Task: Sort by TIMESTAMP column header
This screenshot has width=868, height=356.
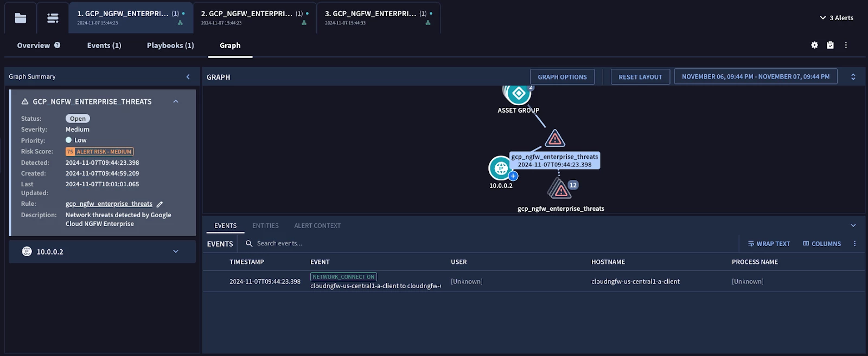Action: [247, 262]
